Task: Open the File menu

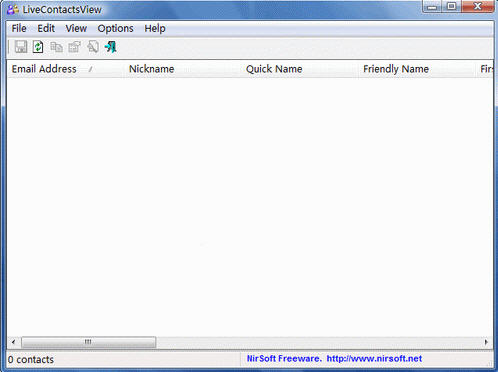Action: coord(19,29)
